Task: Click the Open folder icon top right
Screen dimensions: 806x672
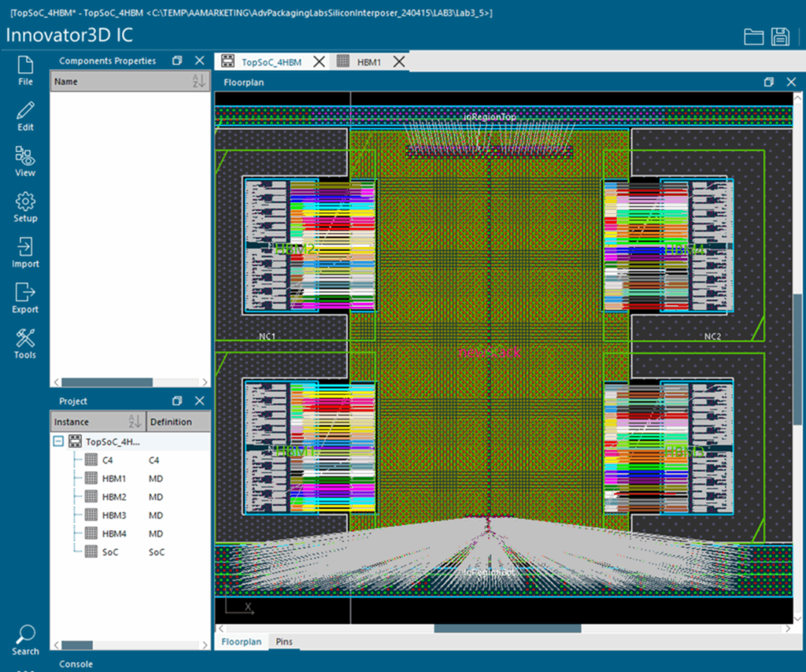Action: (753, 36)
